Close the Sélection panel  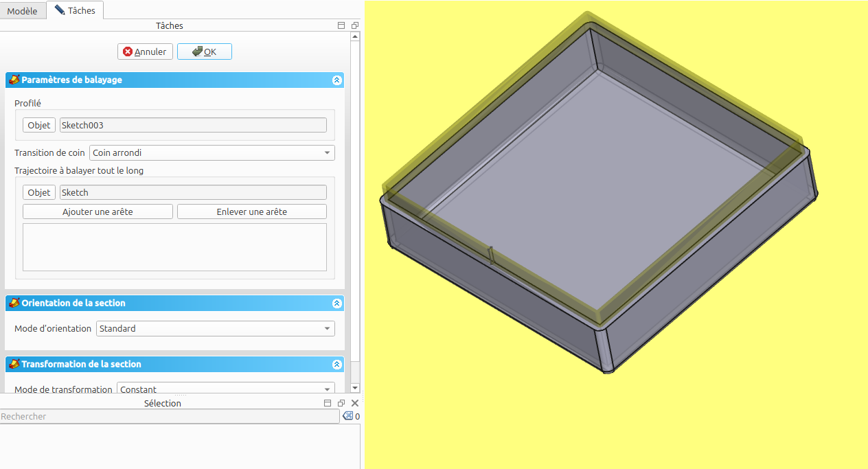point(355,403)
